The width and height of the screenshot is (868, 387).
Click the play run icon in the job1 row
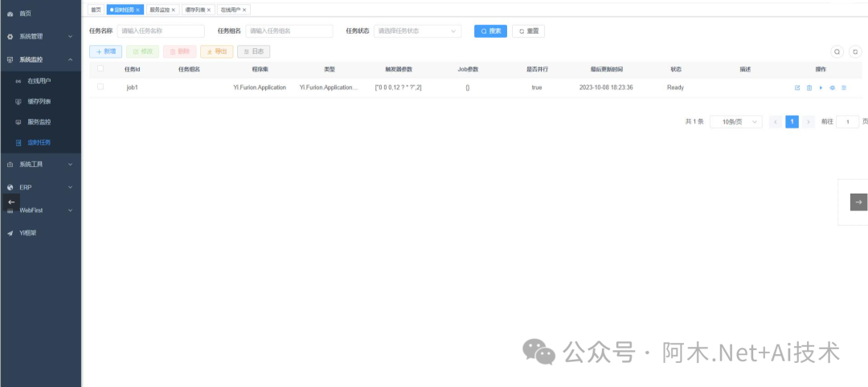821,88
